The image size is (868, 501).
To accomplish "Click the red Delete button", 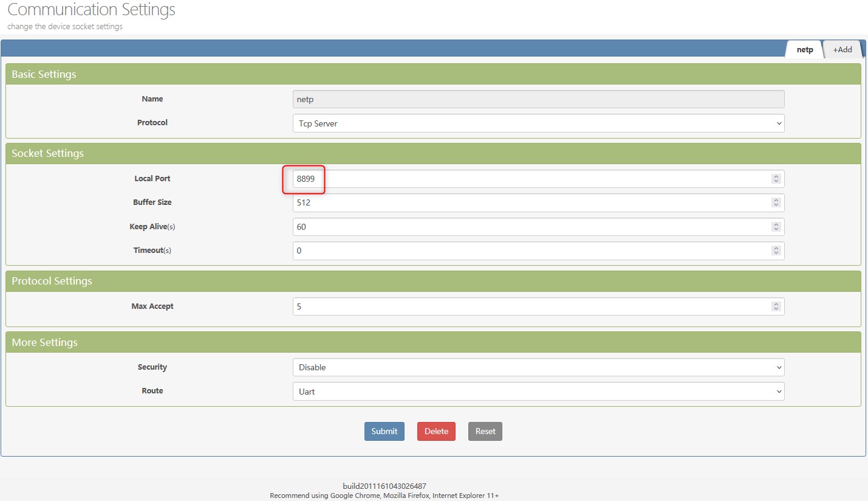I will point(436,431).
